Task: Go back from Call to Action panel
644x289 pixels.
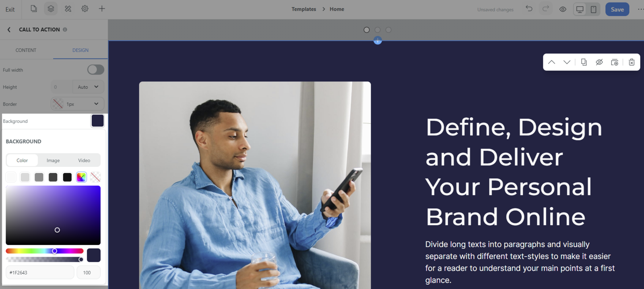Action: tap(9, 29)
